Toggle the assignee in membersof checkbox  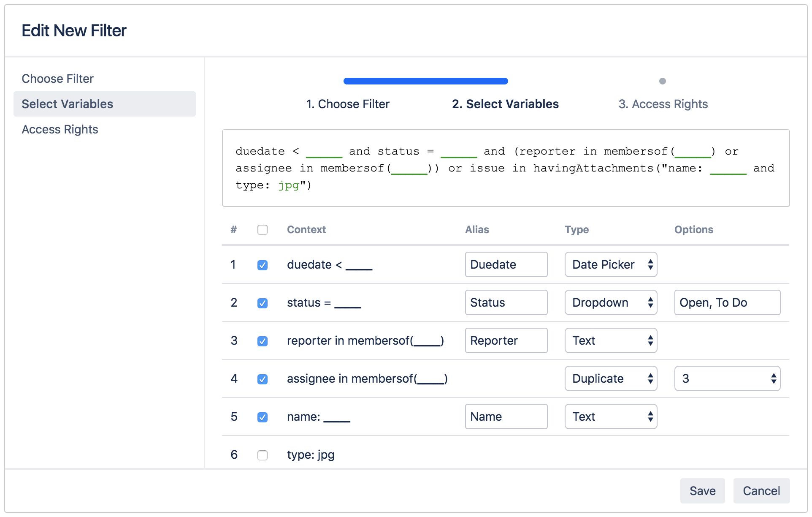263,379
